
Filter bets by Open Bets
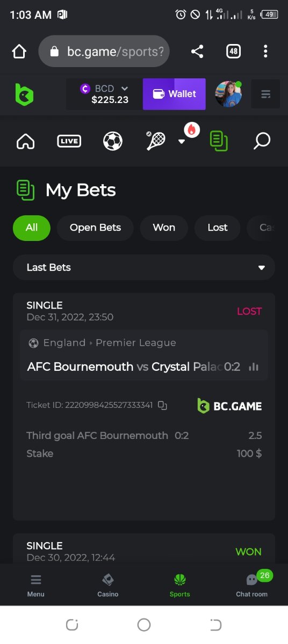(95, 228)
